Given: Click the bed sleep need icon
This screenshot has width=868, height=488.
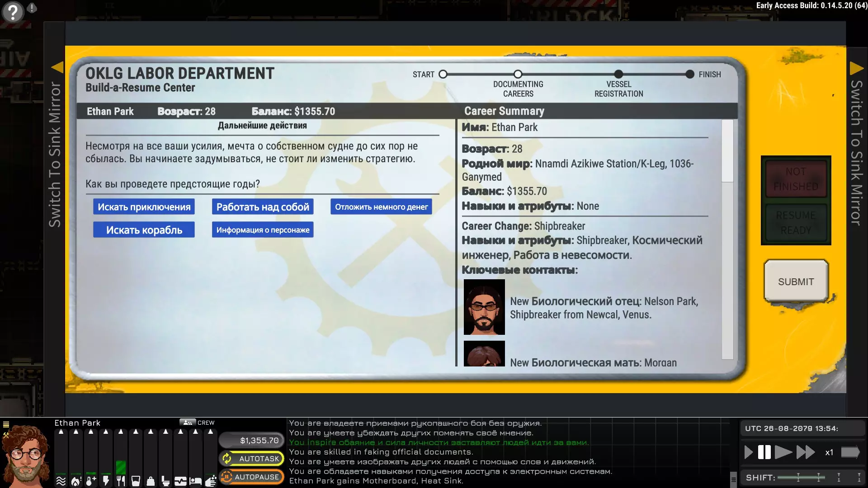Looking at the screenshot, I should click(x=195, y=481).
